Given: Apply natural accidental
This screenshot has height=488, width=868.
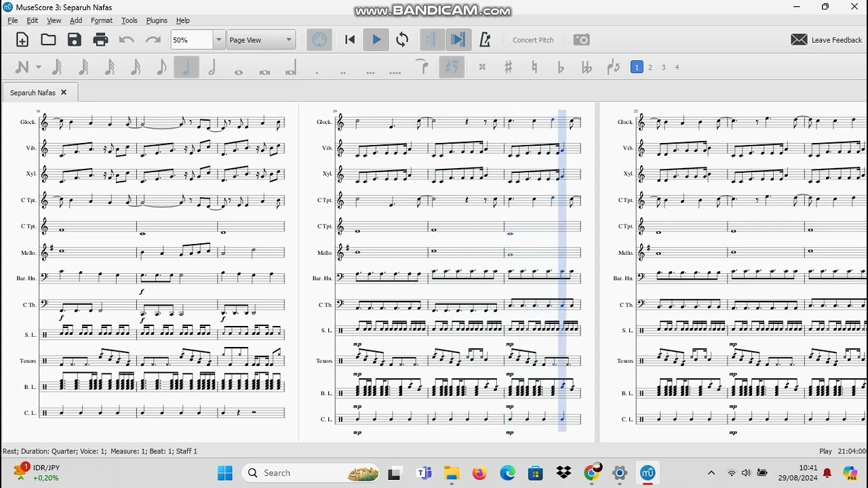Looking at the screenshot, I should pos(534,67).
